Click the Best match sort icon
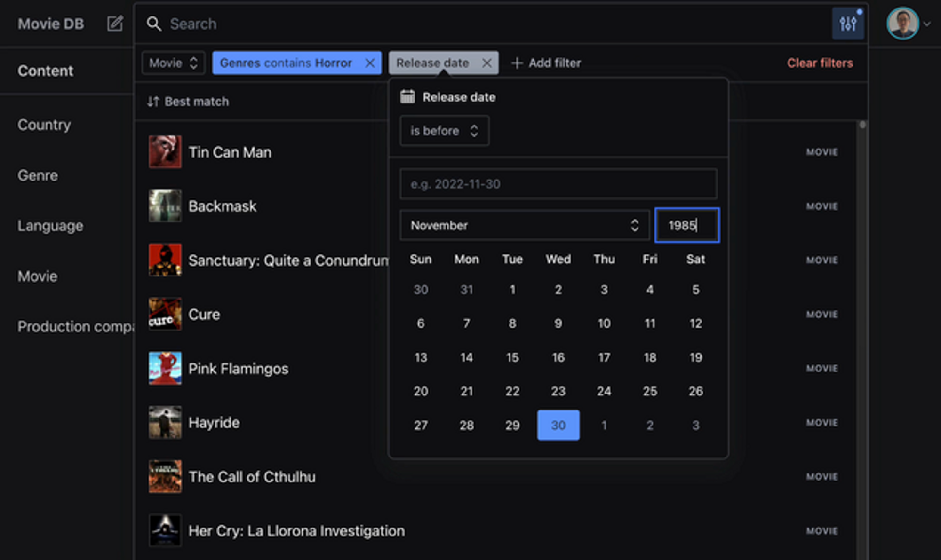 (x=153, y=102)
